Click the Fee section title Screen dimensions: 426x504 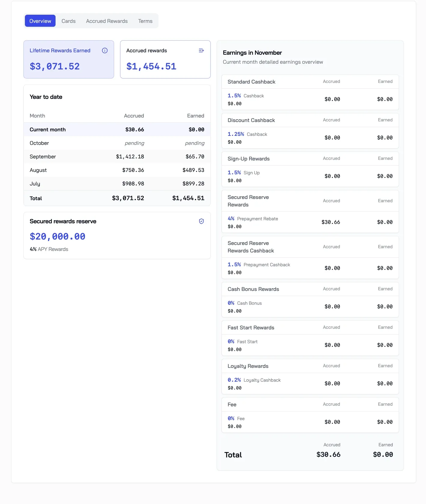coord(232,405)
